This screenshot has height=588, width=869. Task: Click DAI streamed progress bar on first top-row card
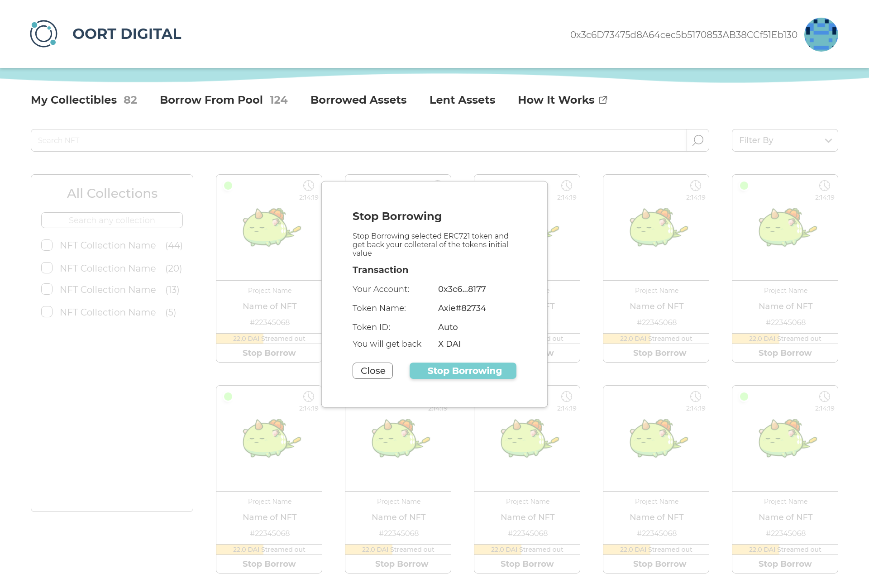pos(269,339)
